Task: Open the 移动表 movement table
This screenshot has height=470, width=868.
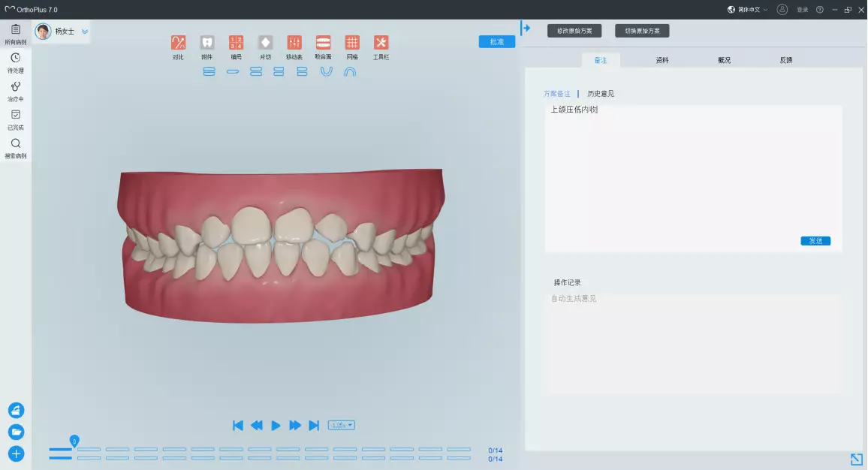Action: tap(294, 44)
